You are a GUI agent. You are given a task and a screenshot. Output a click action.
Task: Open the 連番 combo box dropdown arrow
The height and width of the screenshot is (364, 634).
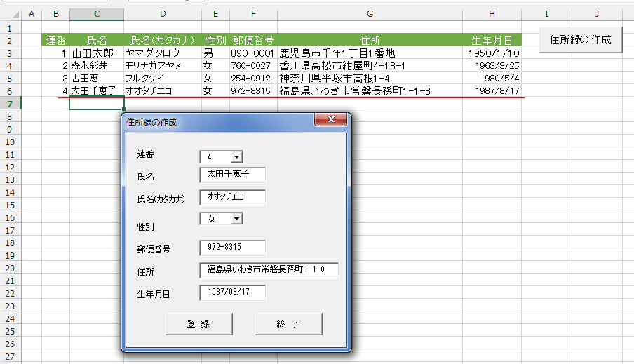[x=236, y=156]
